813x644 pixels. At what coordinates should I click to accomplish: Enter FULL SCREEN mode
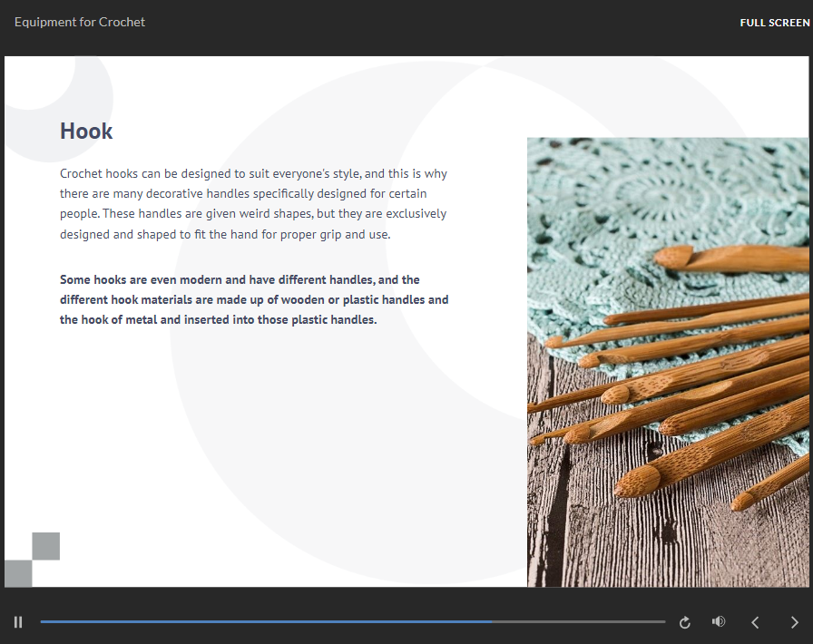tap(775, 23)
